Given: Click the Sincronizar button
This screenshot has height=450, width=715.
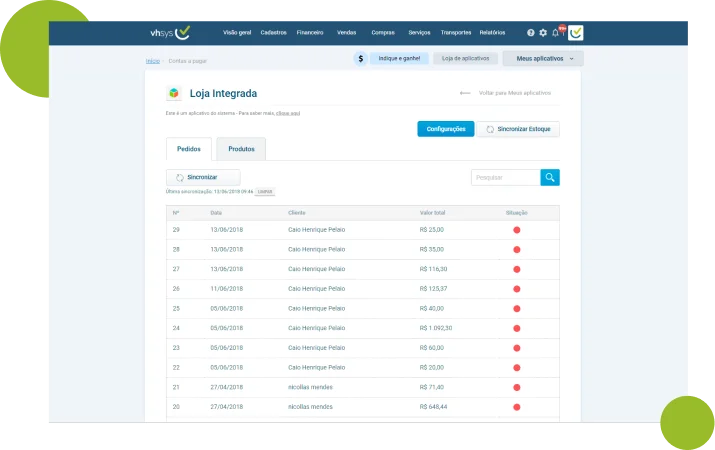Looking at the screenshot, I should tap(203, 177).
